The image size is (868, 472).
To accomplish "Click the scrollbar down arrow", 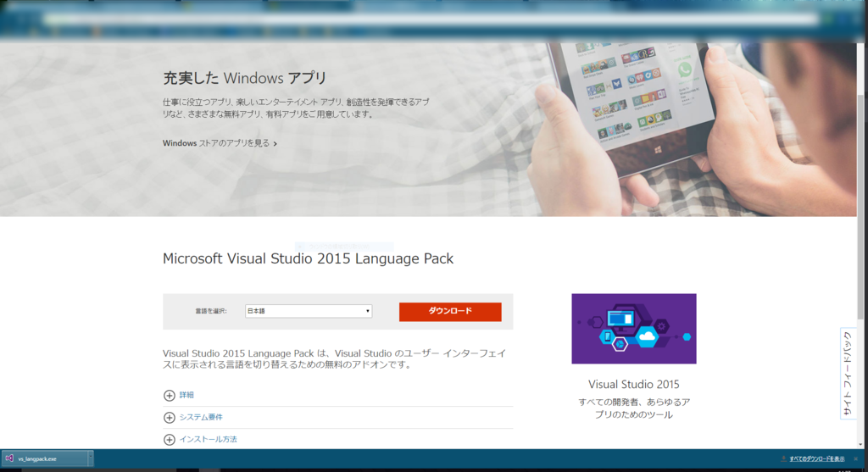I will click(860, 444).
